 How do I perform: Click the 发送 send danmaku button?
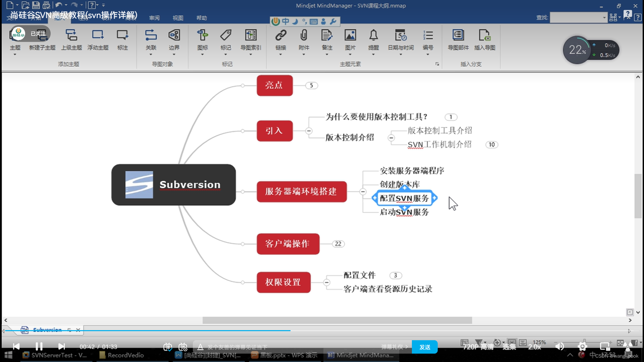tap(425, 347)
